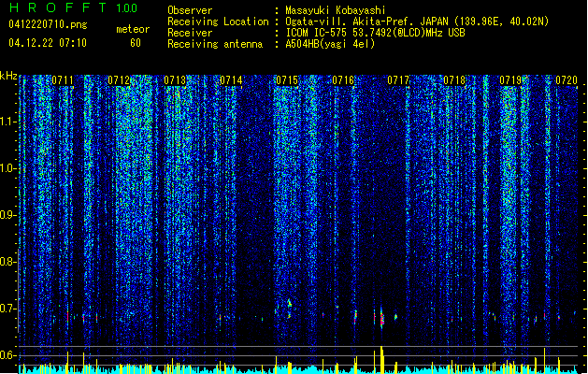Click the kHz unit label
588x374 pixels.
click(8, 76)
